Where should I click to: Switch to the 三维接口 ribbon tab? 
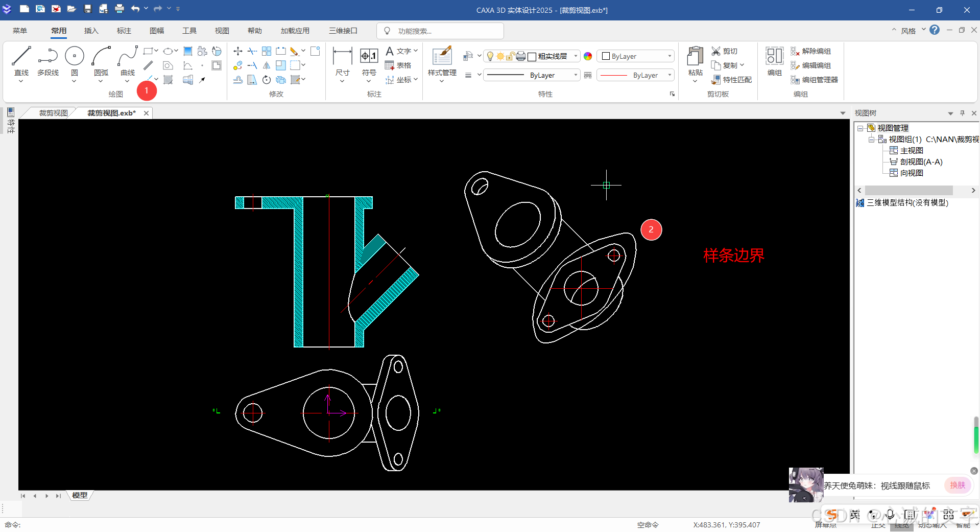click(343, 31)
